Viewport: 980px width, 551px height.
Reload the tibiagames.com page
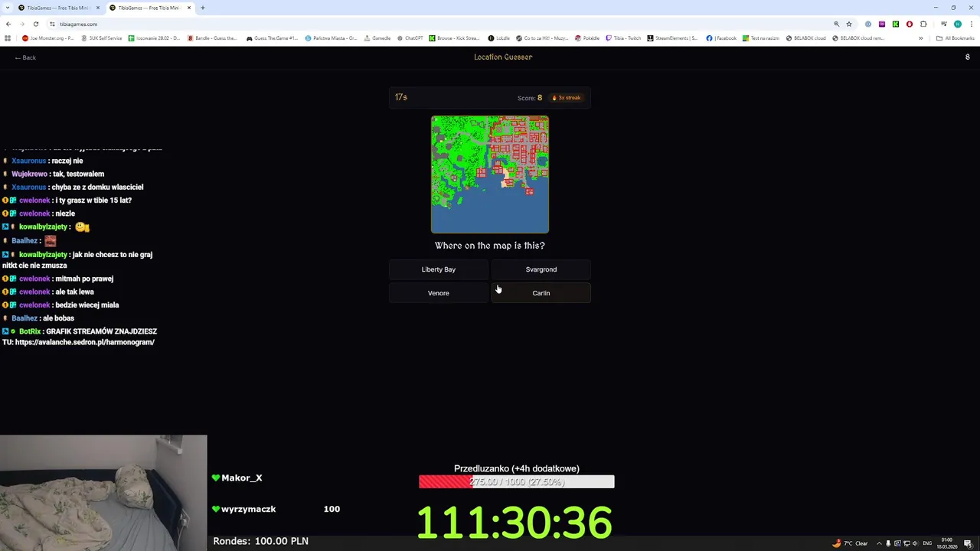point(35,24)
